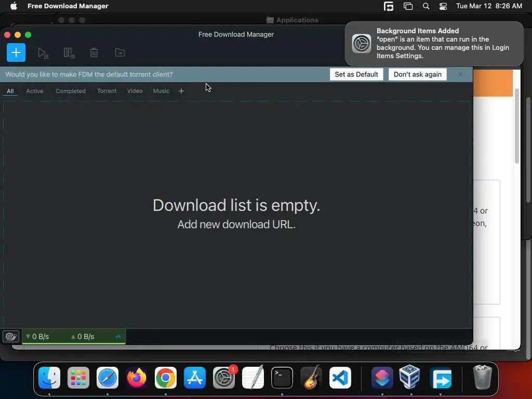The image size is (532, 399).
Task: Switch to the Completed tab
Action: [x=71, y=91]
